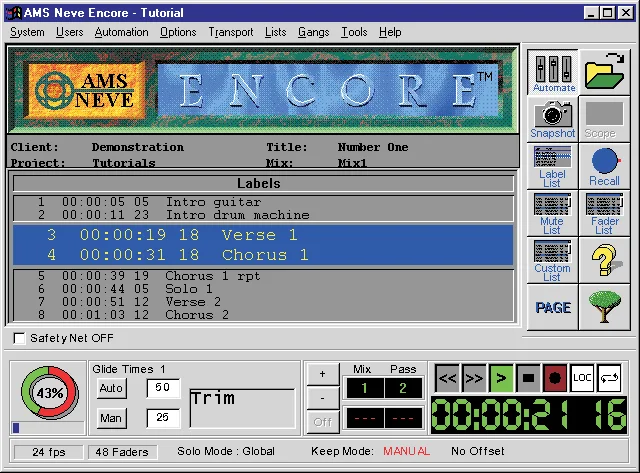Click the fast forward transport button

(474, 378)
